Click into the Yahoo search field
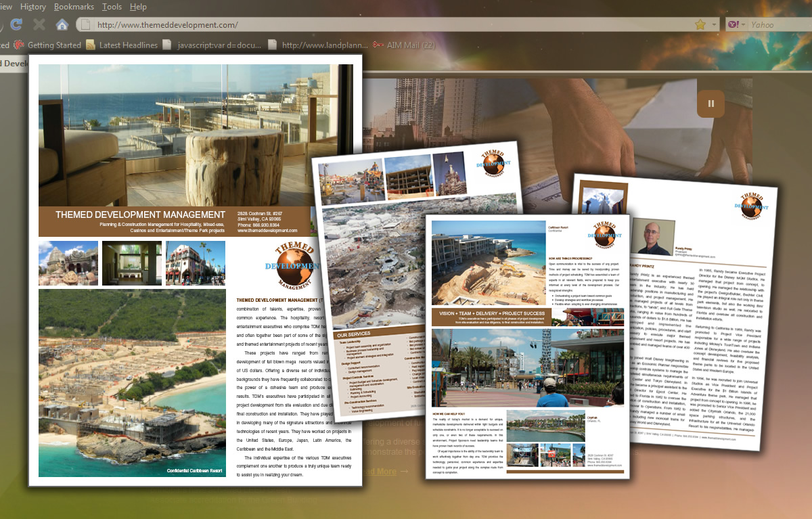This screenshot has height=519, width=812. [x=780, y=25]
